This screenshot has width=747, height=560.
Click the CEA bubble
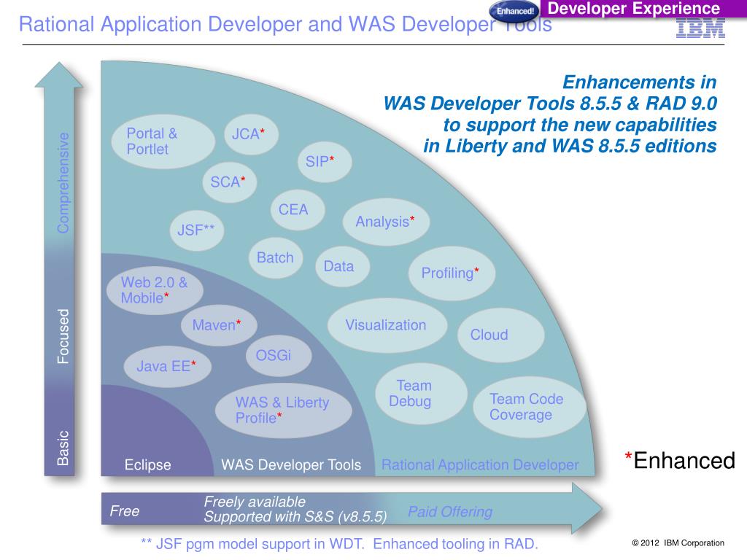pos(298,209)
